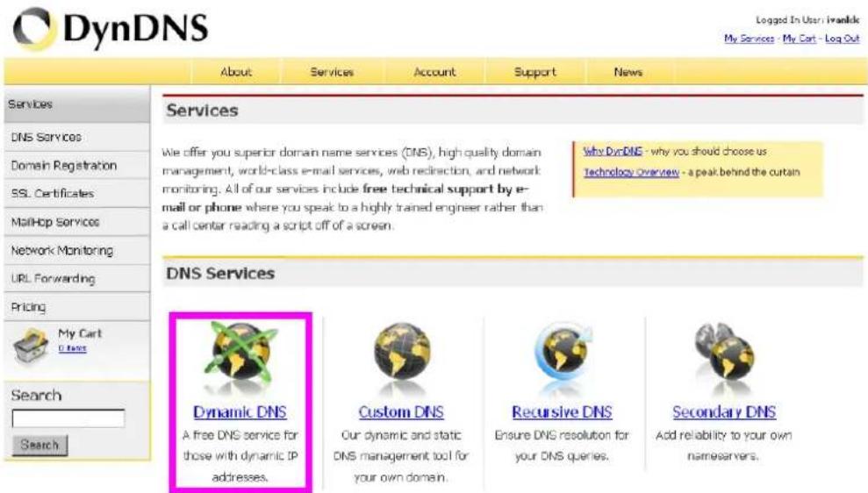
Task: Go to URL Forwarding in sidebar
Action: pyautogui.click(x=77, y=279)
